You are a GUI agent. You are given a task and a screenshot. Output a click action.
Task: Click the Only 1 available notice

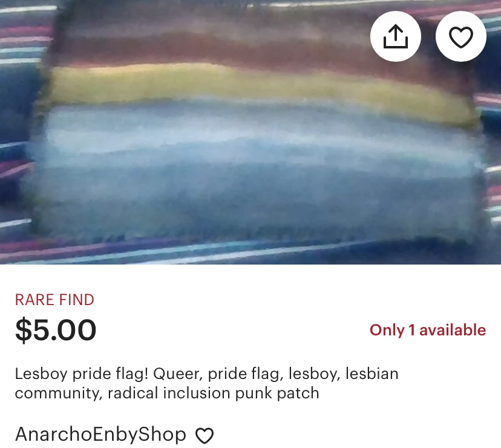pos(428,330)
